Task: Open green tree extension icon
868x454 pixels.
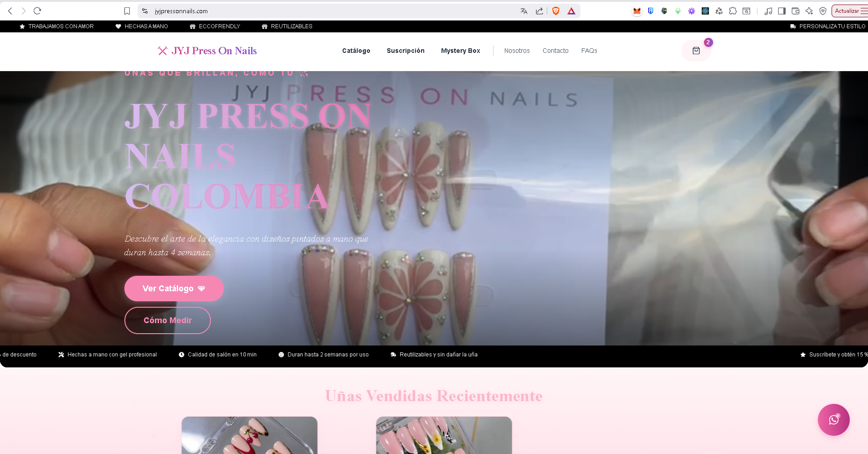Action: point(678,11)
